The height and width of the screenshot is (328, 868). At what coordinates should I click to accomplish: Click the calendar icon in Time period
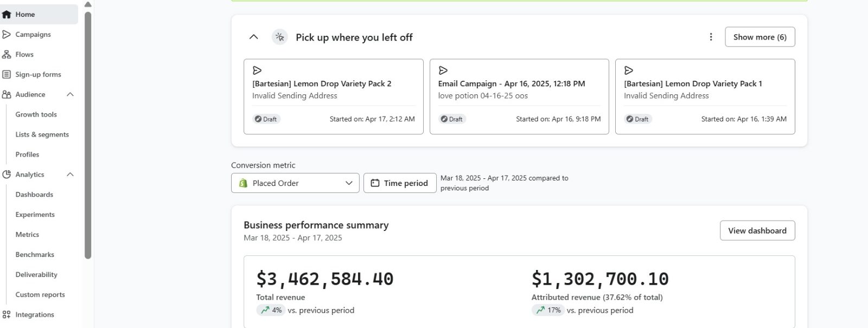coord(375,183)
